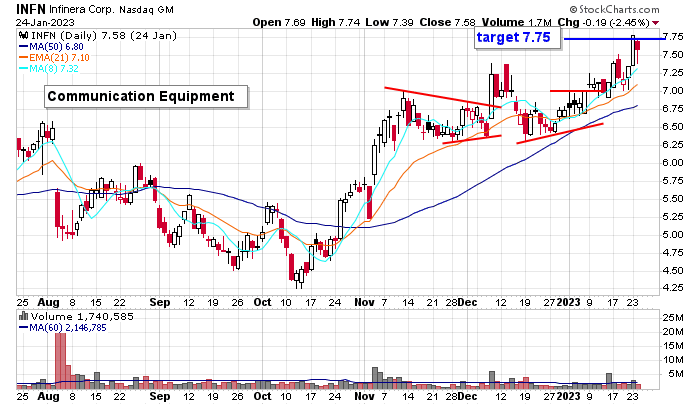Image resolution: width=700 pixels, height=405 pixels.
Task: Click the EMA(21) 7.10 legend entry
Action: click(x=54, y=58)
